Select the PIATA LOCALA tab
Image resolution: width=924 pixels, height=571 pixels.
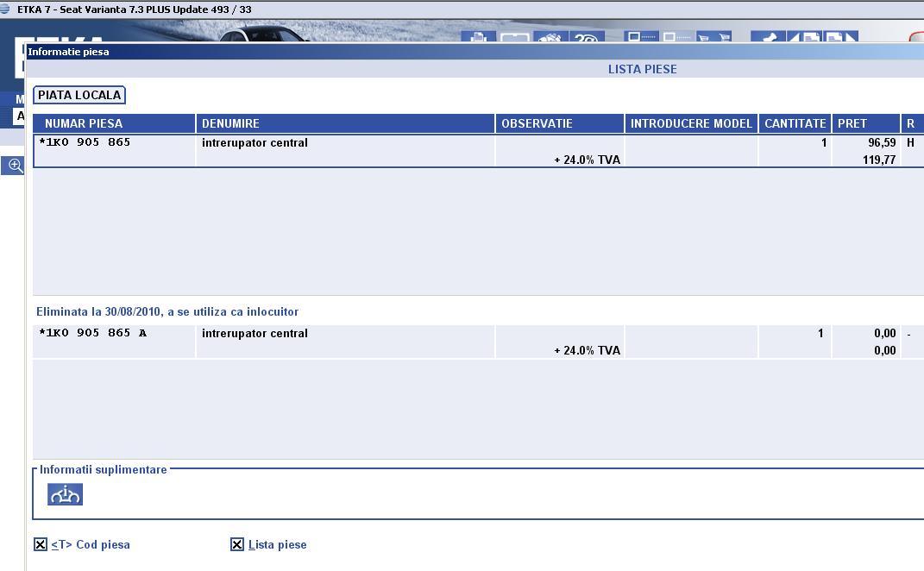tap(79, 95)
